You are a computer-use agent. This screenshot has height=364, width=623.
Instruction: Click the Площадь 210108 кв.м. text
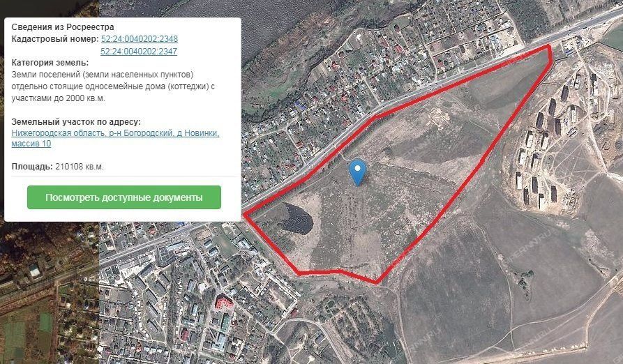58,167
